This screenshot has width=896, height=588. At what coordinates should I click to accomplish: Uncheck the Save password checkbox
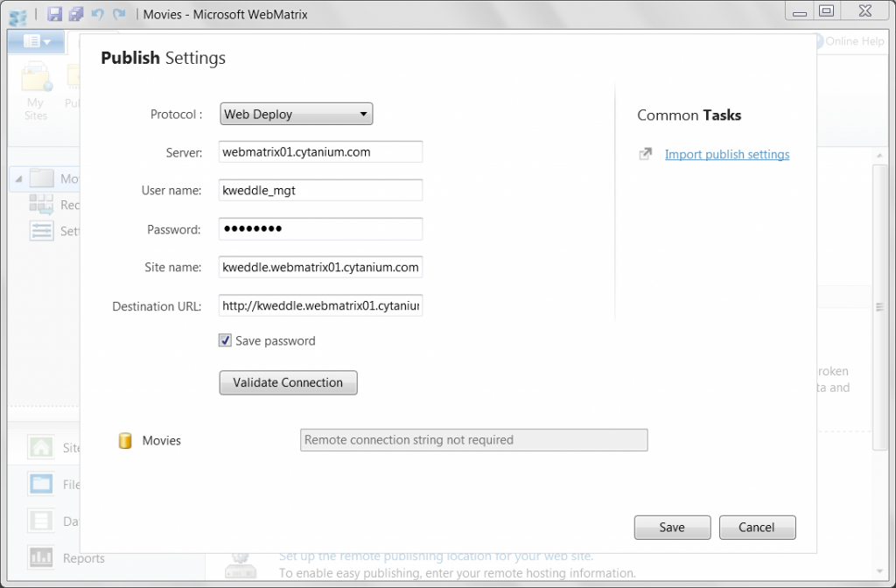pyautogui.click(x=225, y=340)
